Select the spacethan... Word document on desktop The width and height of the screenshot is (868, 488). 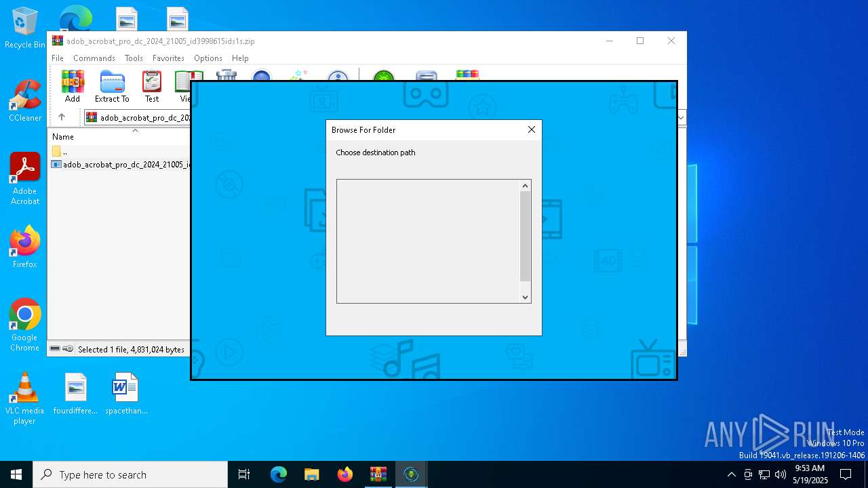pos(126,393)
